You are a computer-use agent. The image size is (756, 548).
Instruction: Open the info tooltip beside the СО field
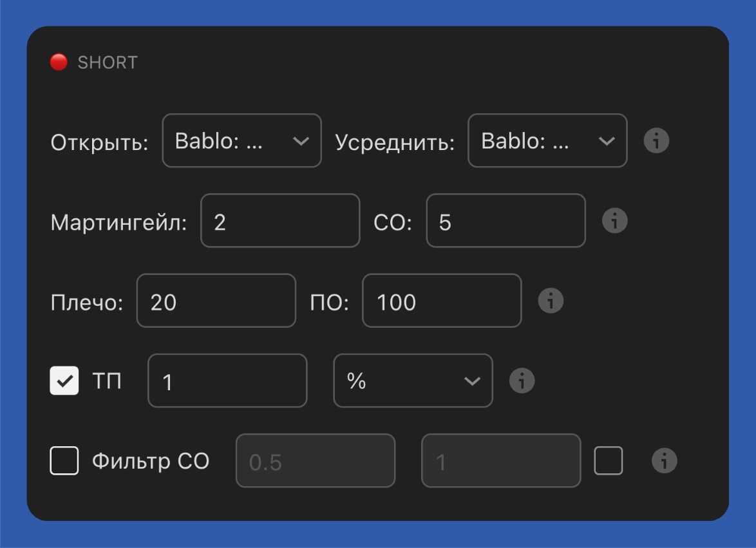click(x=614, y=221)
